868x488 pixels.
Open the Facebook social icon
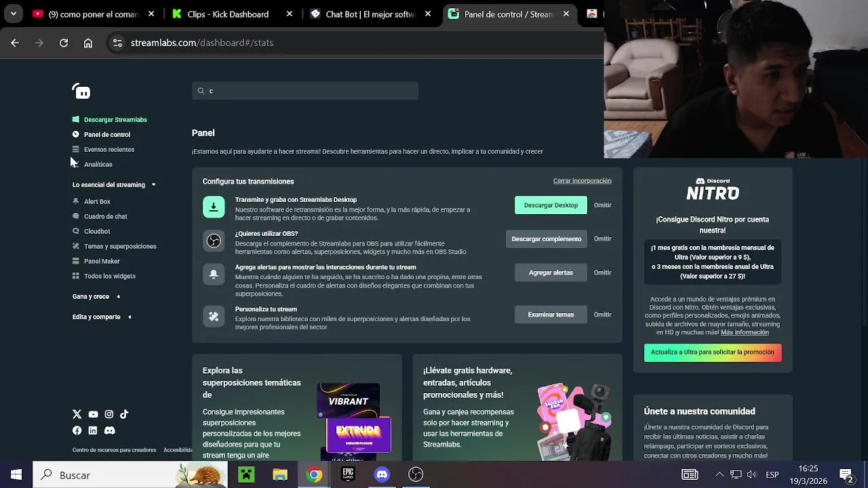[77, 430]
